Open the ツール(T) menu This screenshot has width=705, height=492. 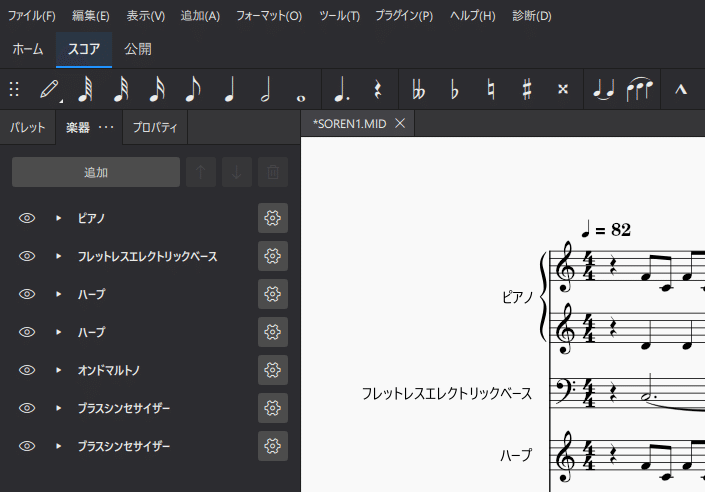(x=339, y=16)
